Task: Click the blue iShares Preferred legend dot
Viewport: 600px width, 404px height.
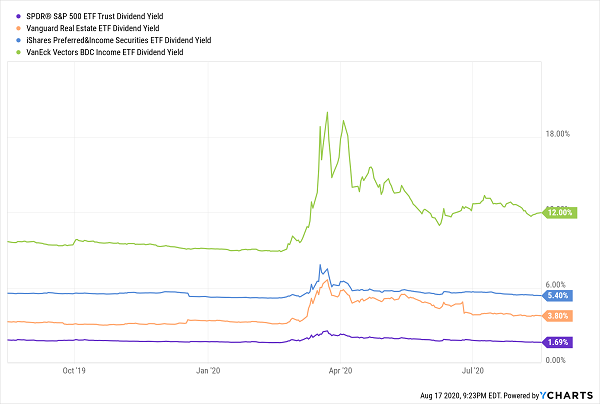Action: coord(18,40)
